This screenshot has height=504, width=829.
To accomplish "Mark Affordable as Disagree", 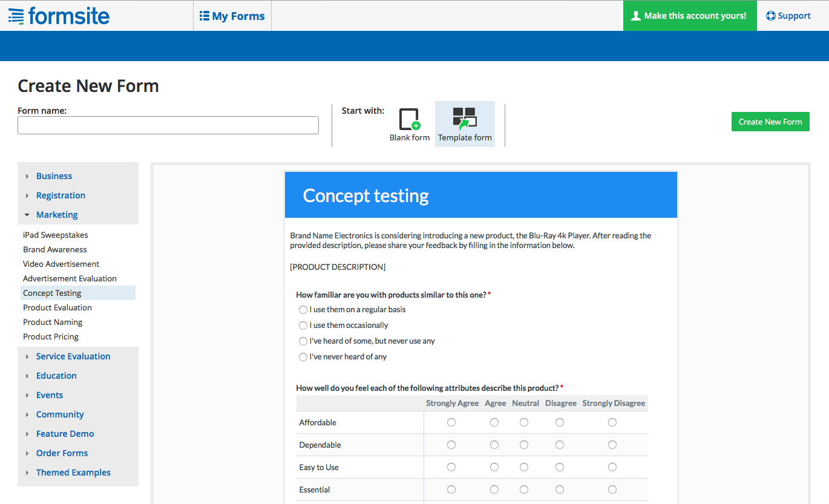I will coord(560,422).
